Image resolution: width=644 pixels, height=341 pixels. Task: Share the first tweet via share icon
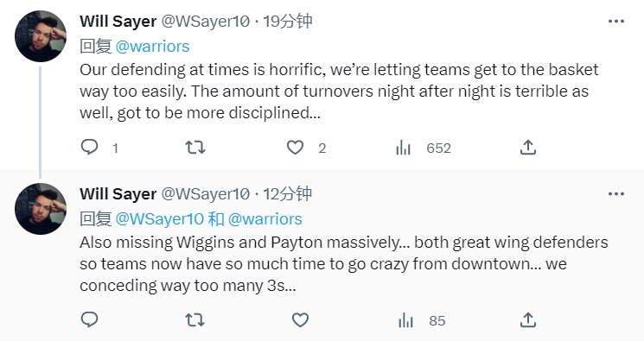coord(528,148)
